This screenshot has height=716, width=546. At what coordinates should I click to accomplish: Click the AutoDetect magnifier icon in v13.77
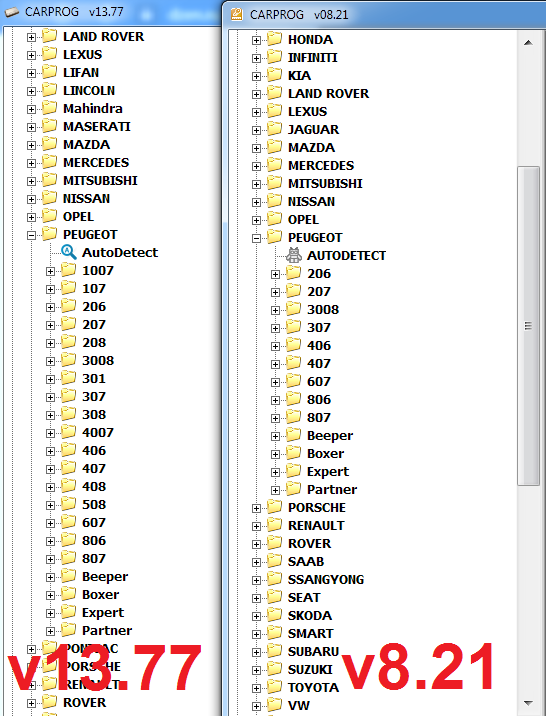68,252
